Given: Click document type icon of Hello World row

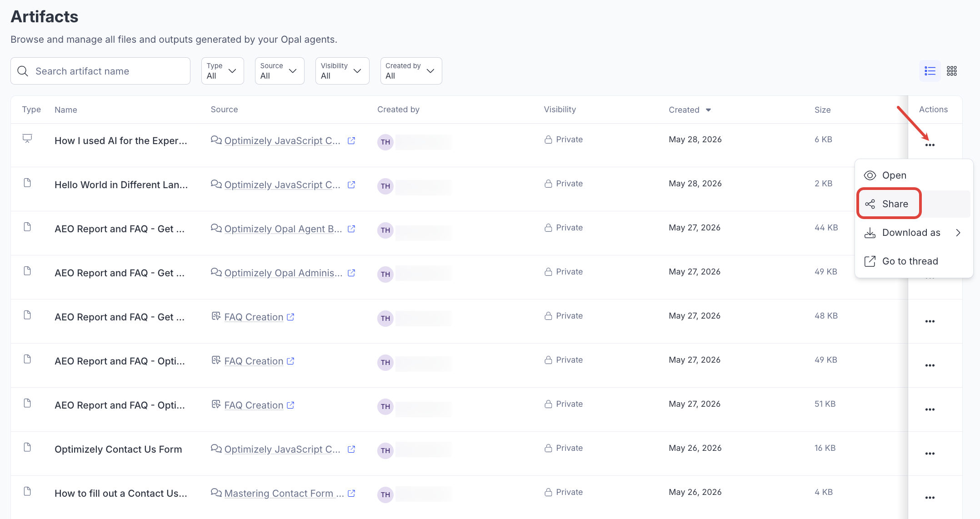Looking at the screenshot, I should (27, 183).
